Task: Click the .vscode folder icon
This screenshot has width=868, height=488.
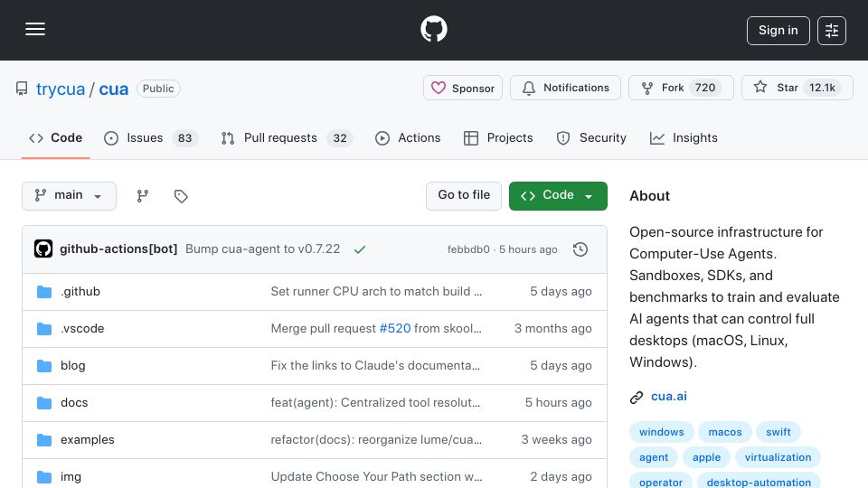Action: [44, 329]
